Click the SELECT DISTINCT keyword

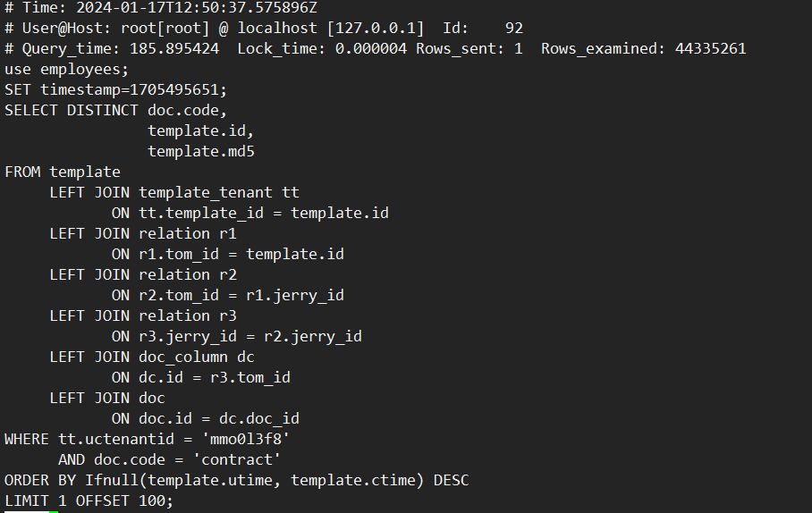pyautogui.click(x=72, y=110)
